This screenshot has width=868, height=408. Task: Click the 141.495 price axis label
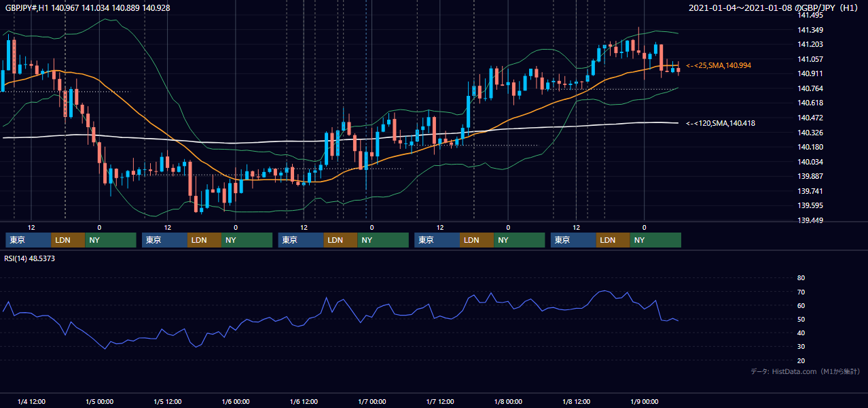810,15
